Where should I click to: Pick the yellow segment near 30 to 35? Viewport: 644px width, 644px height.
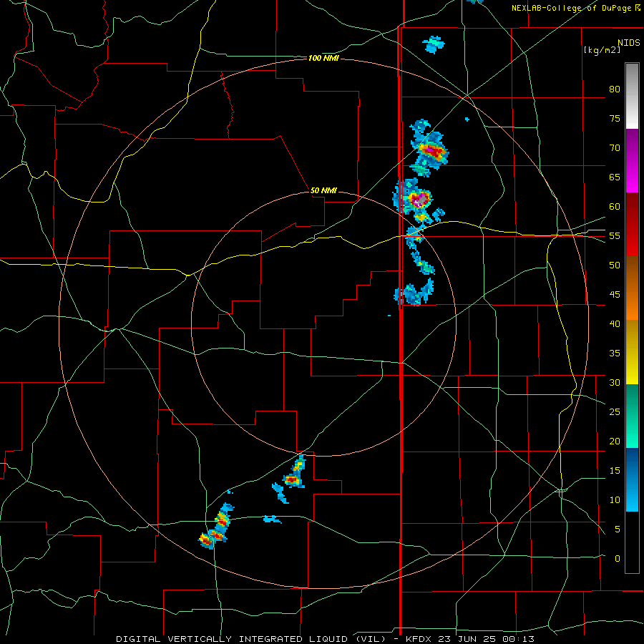[x=632, y=352]
